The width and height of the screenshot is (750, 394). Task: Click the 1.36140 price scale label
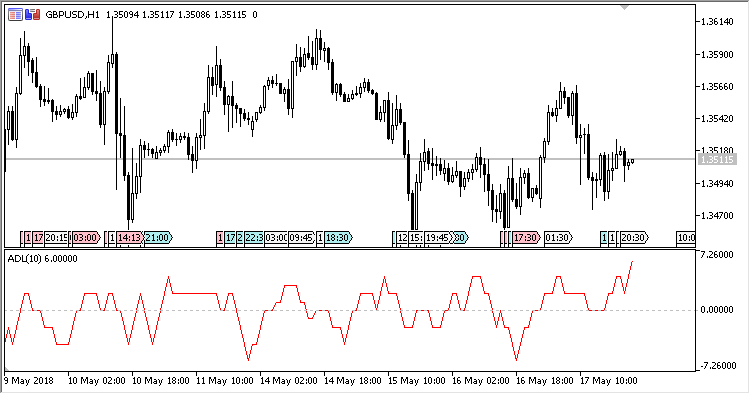(717, 22)
